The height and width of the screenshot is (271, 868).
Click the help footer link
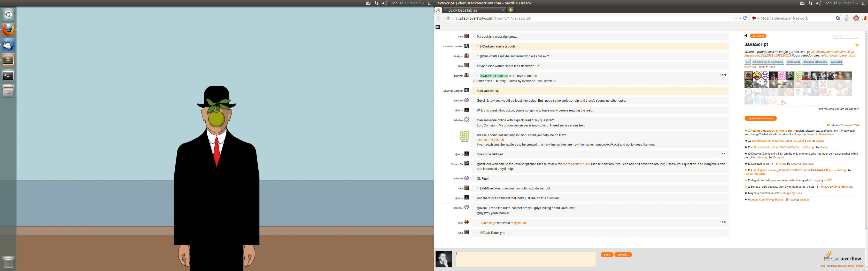tap(823, 266)
